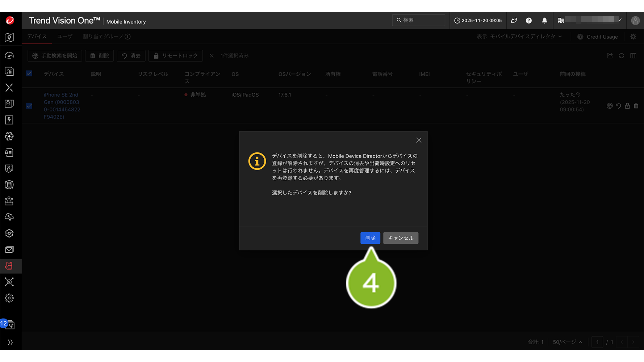The height and width of the screenshot is (362, 644).
Task: Click the キャンセル button in dialog
Action: (x=400, y=238)
